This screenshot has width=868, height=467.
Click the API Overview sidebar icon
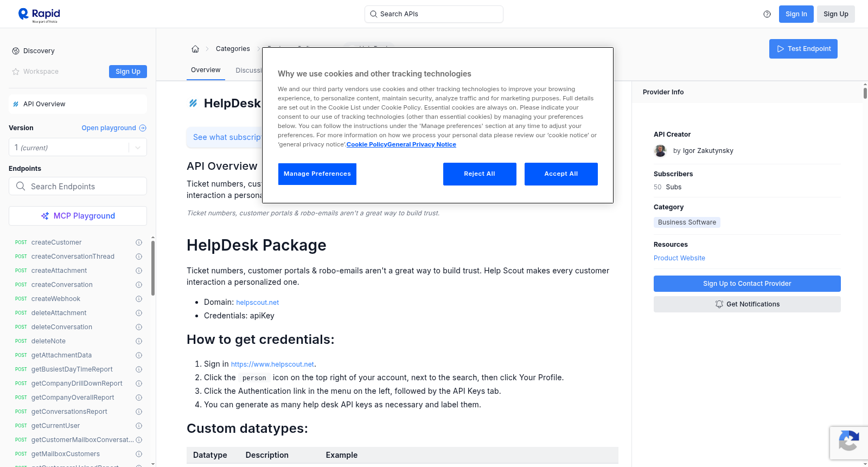pos(16,104)
